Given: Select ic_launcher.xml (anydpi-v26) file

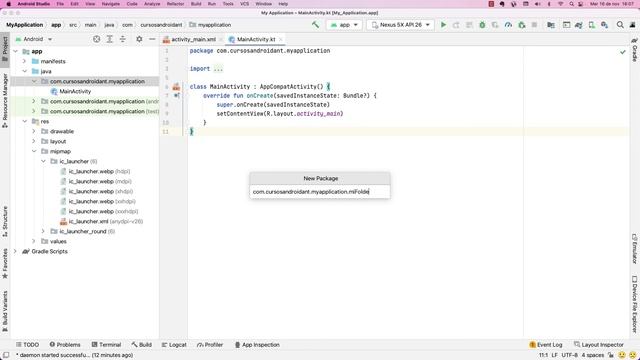Looking at the screenshot, I should pos(101,221).
